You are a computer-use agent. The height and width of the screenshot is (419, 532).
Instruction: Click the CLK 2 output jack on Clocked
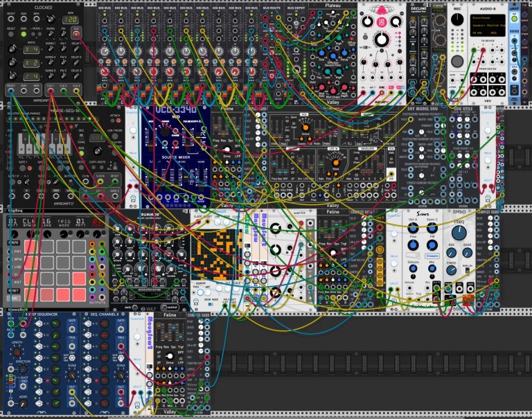63,91
